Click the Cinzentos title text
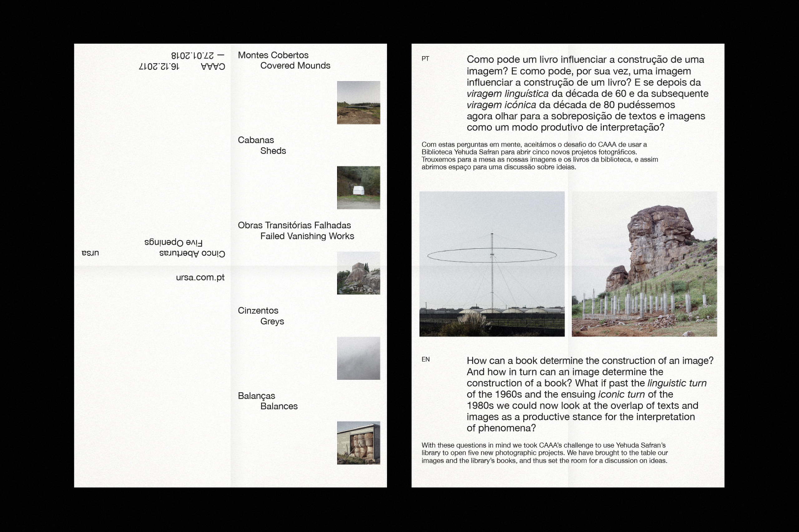799x532 pixels. coord(258,311)
